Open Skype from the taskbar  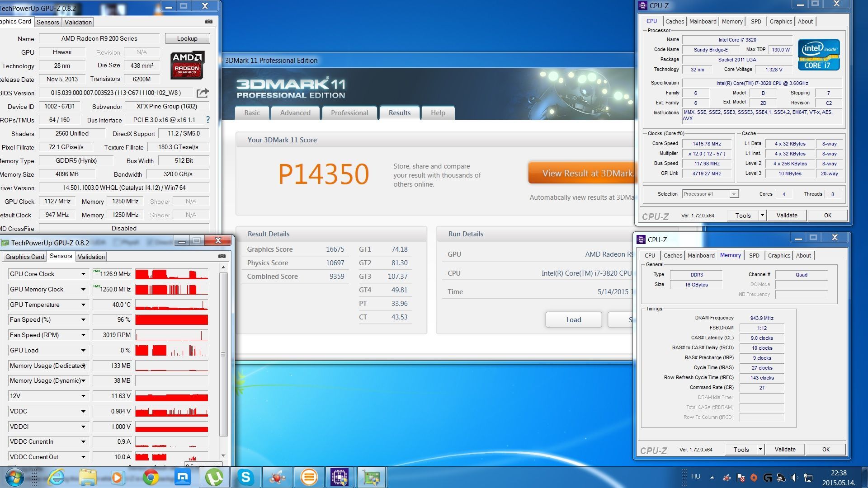245,477
